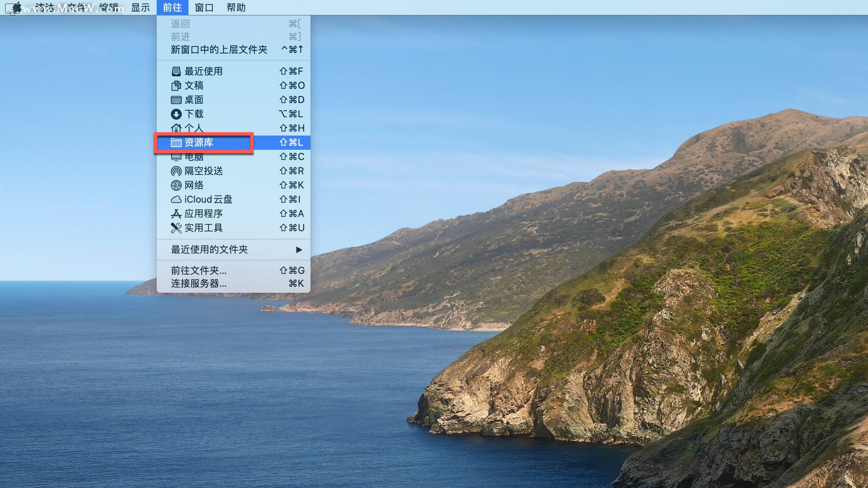The width and height of the screenshot is (868, 488).
Task: Click the Network (网络) globe icon
Action: (176, 185)
